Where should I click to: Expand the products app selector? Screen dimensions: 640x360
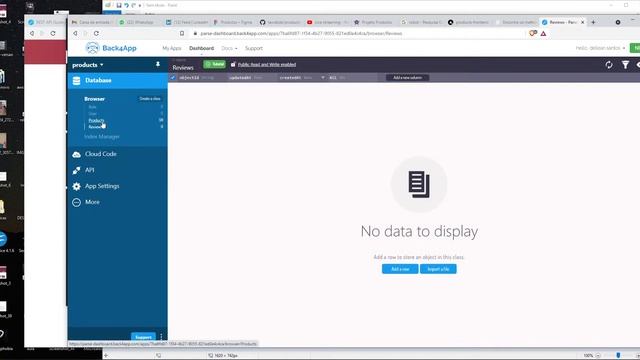click(x=88, y=65)
